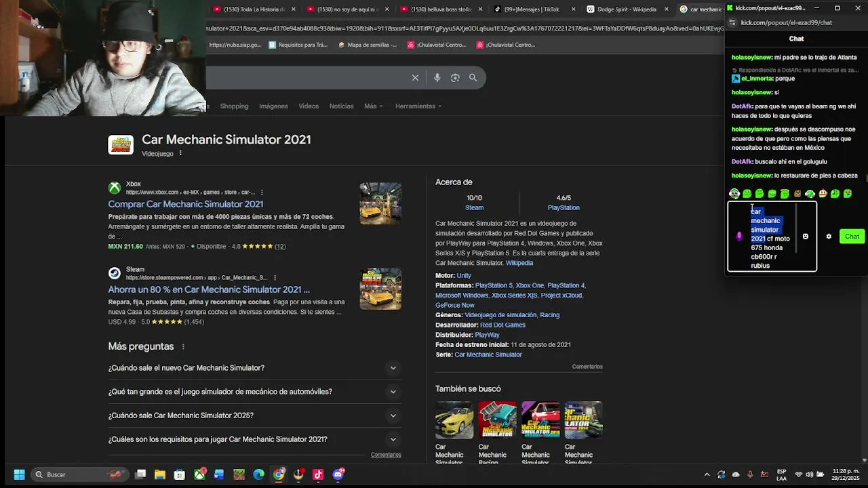Open Red Dot Games developer link
The image size is (868, 488).
tap(502, 325)
